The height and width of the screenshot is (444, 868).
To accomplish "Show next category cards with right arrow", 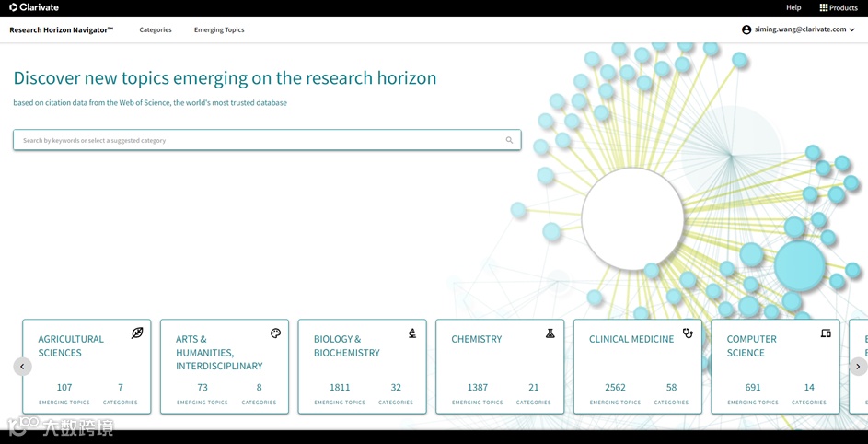I will 858,367.
